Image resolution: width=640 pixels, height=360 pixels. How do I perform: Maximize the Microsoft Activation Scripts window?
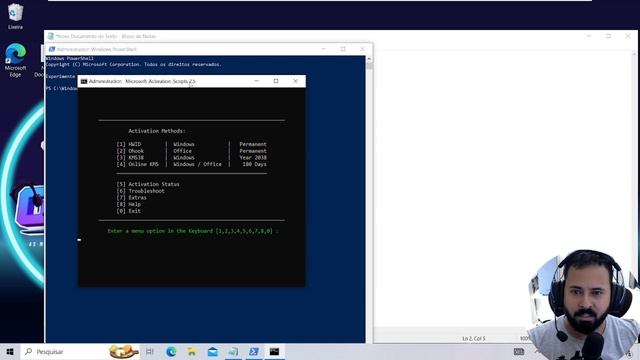pyautogui.click(x=276, y=81)
